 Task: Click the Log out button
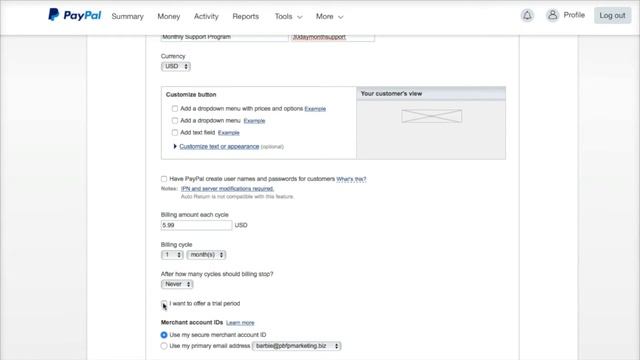[612, 16]
